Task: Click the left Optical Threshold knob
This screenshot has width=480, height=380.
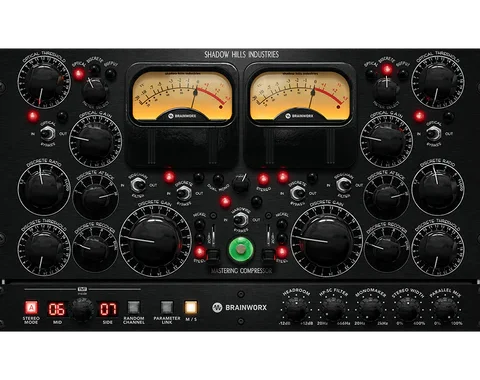Action: 44,81
